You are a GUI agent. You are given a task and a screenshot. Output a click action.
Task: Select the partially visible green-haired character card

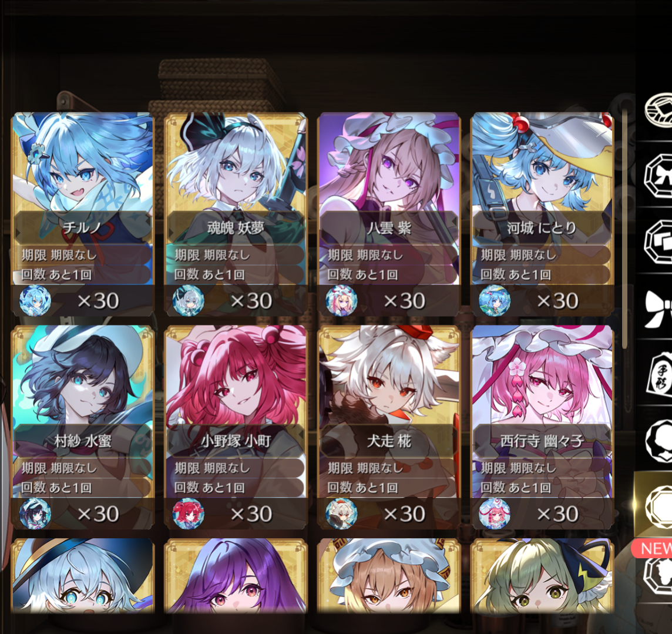[542, 576]
